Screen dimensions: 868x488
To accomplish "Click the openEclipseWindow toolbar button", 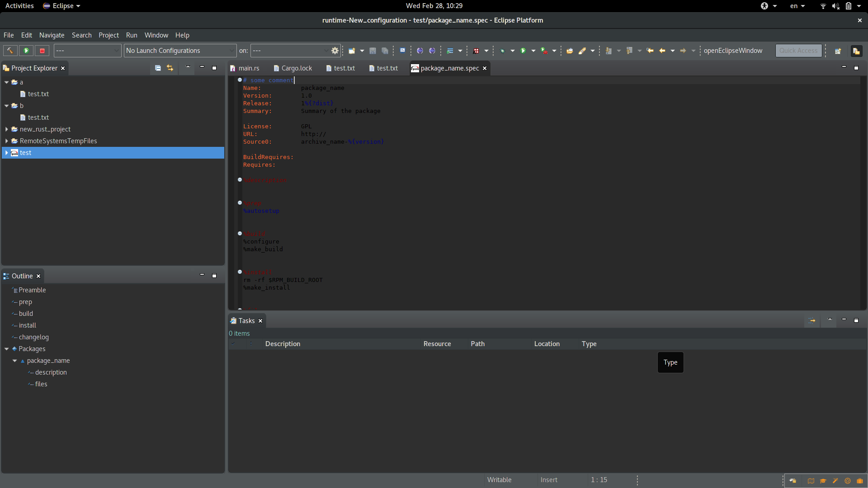I will [733, 51].
